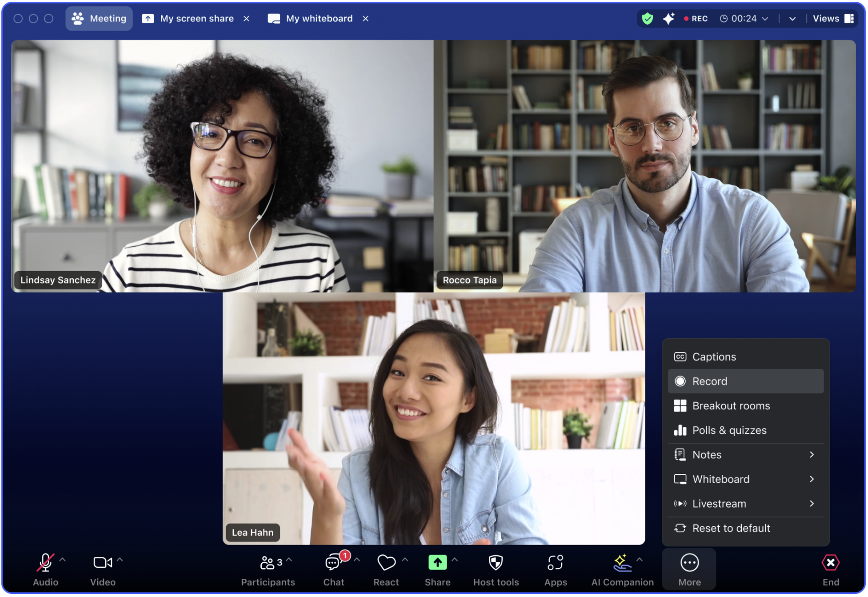Expand the Share options caret
The height and width of the screenshot is (597, 868).
[455, 560]
